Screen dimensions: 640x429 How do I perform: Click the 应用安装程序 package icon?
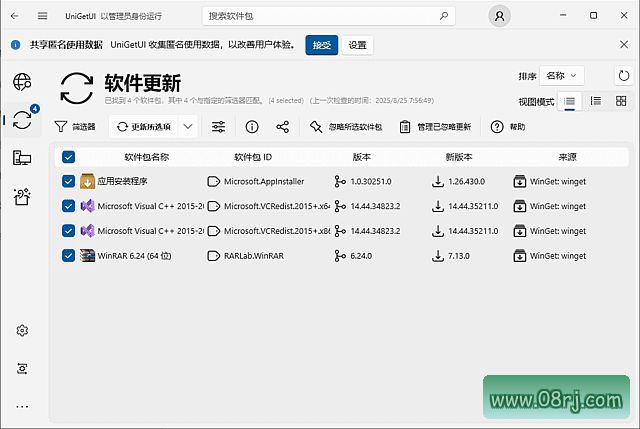tap(87, 181)
